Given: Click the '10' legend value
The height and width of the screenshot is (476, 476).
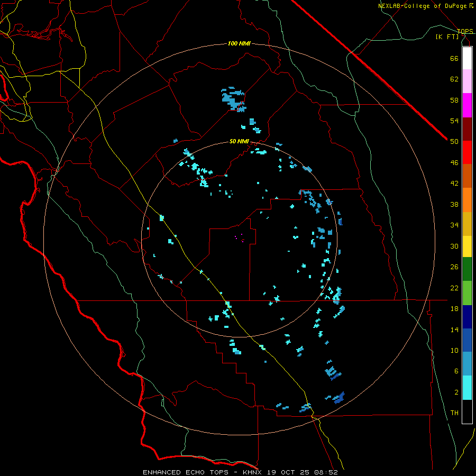Looking at the screenshot, I should pos(454,351).
